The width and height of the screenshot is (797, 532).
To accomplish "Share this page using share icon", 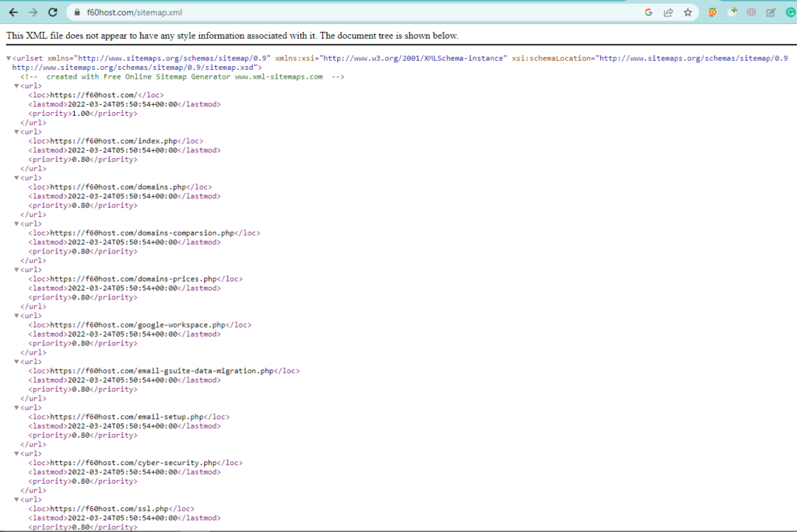I will [x=669, y=12].
